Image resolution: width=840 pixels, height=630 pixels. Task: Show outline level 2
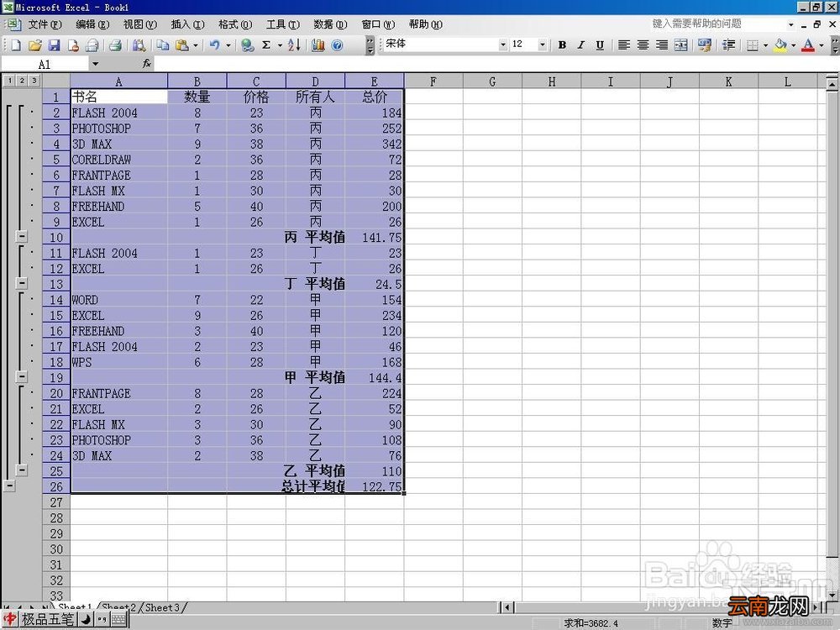coord(22,81)
